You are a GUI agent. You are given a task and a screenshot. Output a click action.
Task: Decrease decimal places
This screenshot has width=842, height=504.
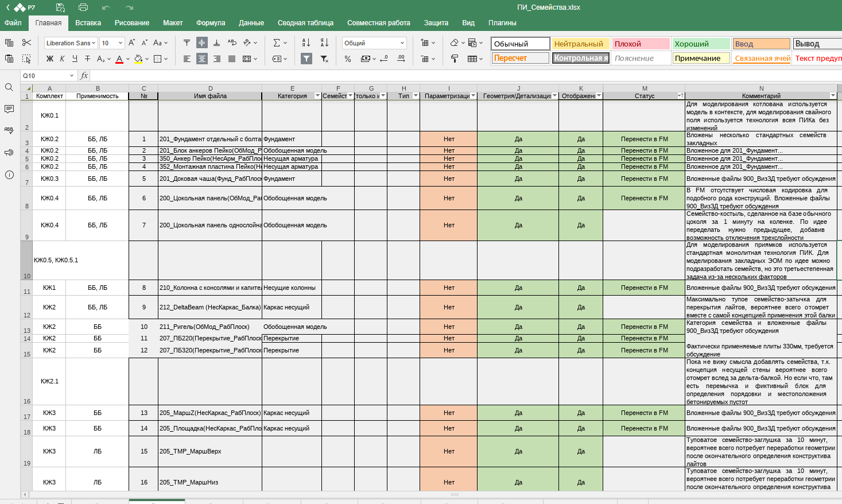pyautogui.click(x=383, y=59)
